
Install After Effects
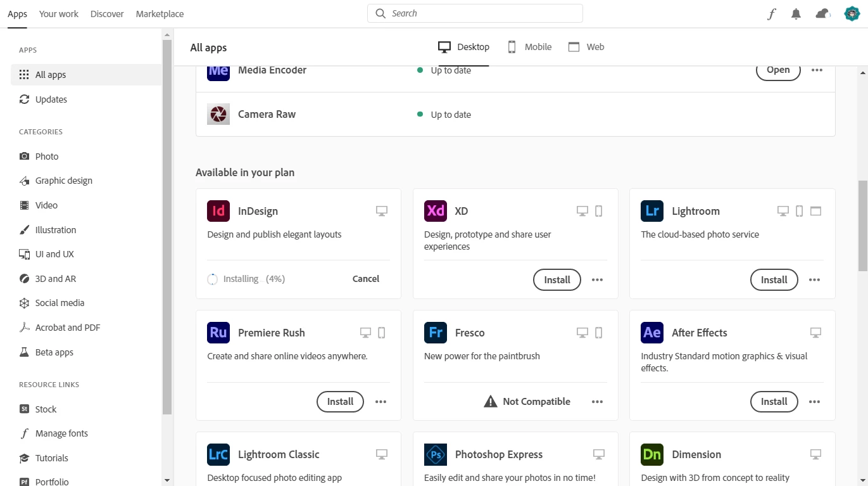(x=774, y=401)
